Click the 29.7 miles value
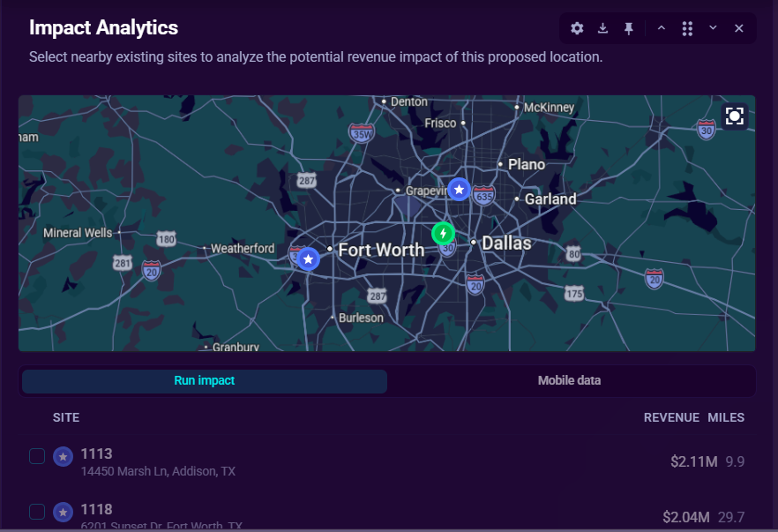Screen dimensions: 778x532 [x=731, y=517]
